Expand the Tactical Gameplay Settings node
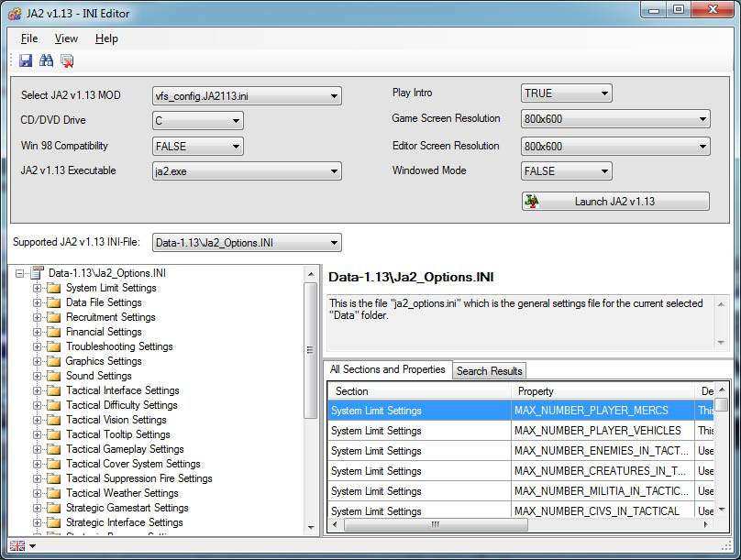 [x=37, y=449]
